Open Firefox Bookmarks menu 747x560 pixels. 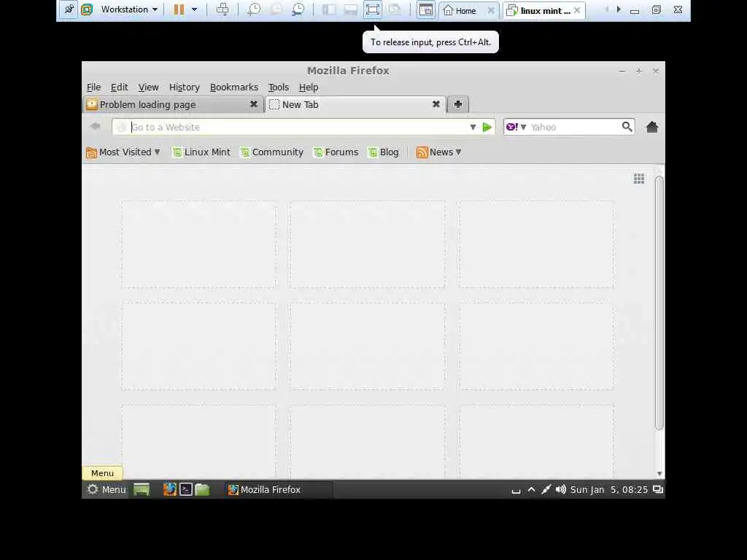234,87
